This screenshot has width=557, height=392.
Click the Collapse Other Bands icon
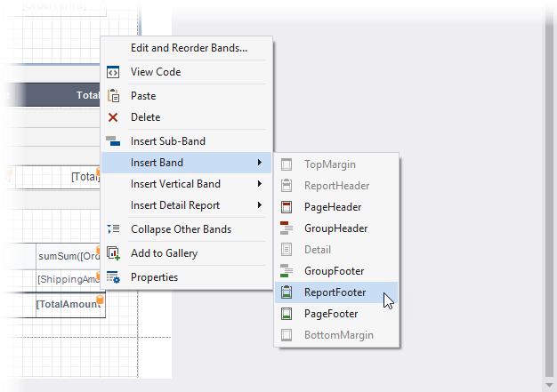pyautogui.click(x=113, y=229)
